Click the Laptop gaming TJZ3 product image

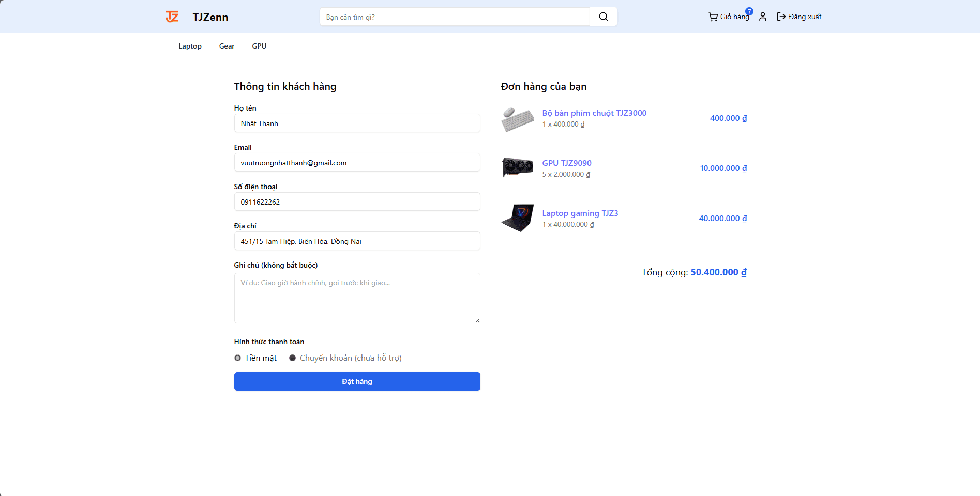[517, 218]
